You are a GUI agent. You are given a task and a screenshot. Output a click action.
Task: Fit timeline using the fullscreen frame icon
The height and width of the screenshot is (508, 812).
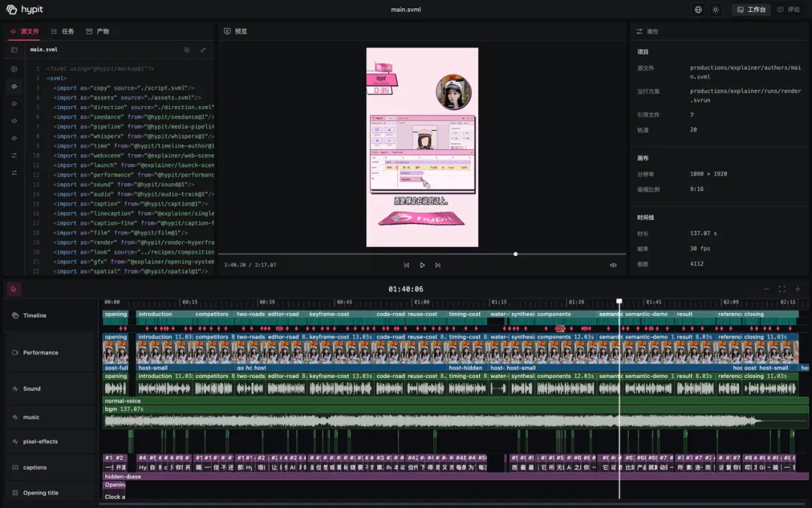[x=782, y=289]
